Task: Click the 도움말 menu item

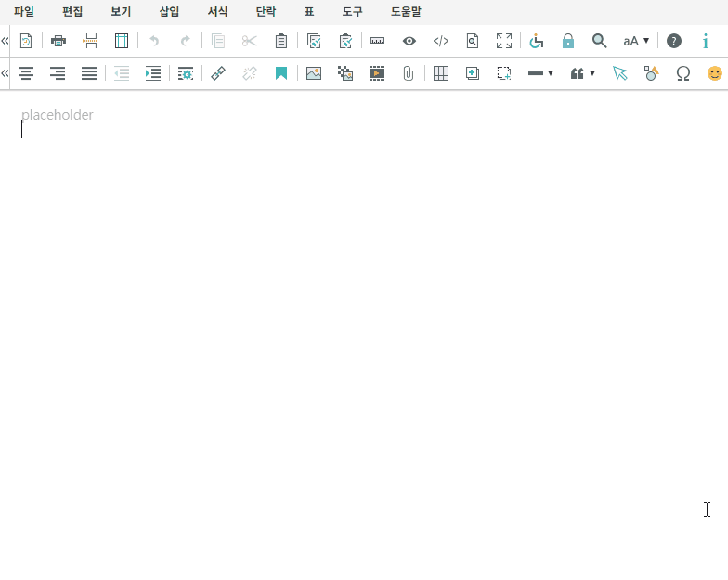Action: coord(406,12)
